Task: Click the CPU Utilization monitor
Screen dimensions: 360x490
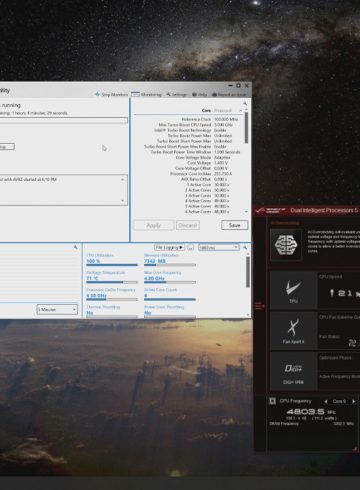Action: tap(112, 259)
